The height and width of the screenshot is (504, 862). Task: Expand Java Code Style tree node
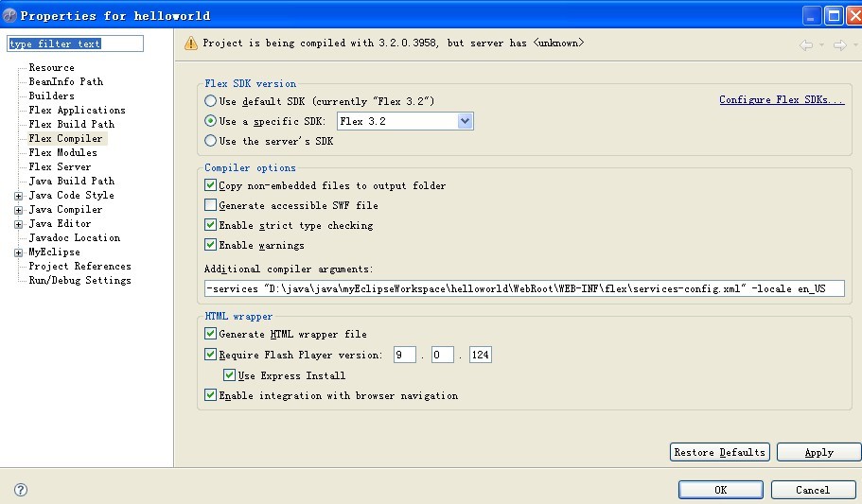pyautogui.click(x=19, y=197)
